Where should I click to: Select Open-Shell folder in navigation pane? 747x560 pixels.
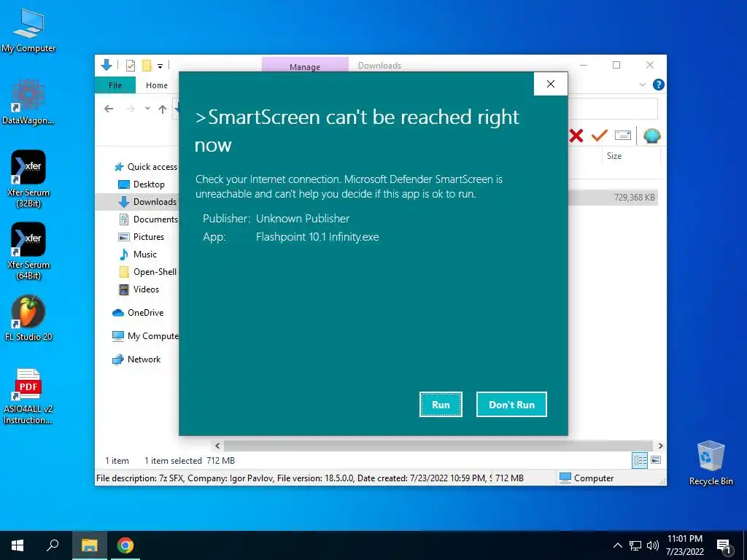(147, 272)
